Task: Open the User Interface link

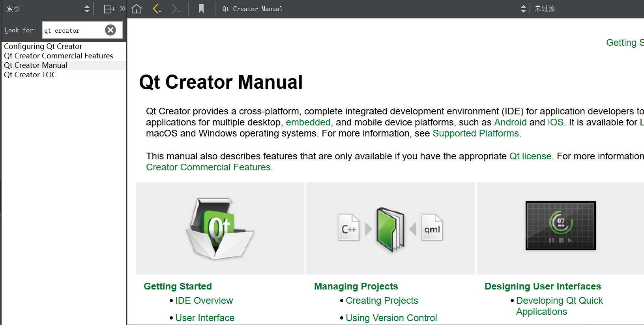Action: 205,318
